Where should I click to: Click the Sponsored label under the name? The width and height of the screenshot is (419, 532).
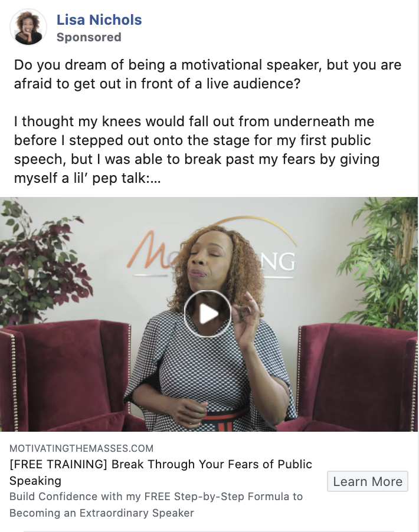point(89,37)
